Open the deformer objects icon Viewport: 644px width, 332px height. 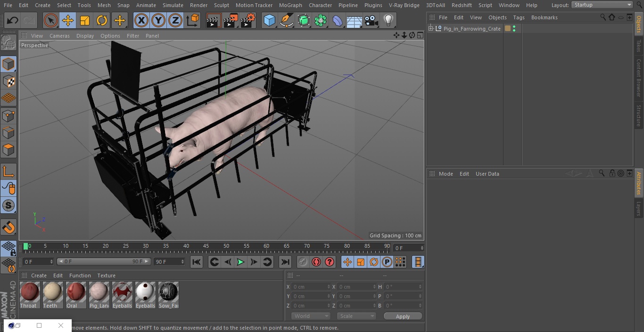pos(338,20)
